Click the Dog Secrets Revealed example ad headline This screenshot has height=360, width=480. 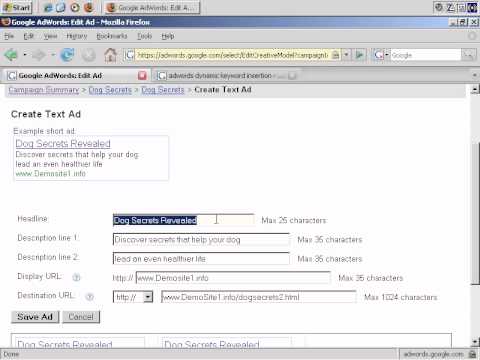tap(63, 144)
